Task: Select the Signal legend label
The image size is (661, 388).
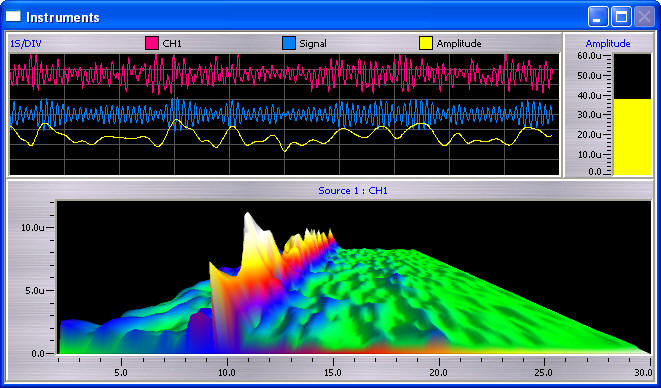Action: (313, 43)
